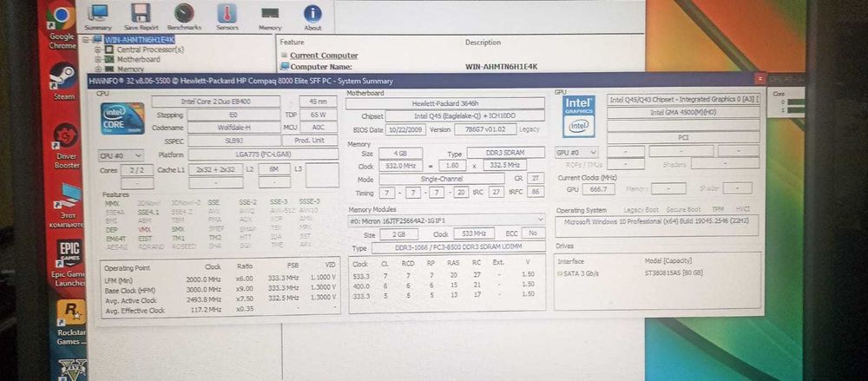Click the LFM (Min) operating point row
The height and width of the screenshot is (381, 868).
click(x=220, y=279)
